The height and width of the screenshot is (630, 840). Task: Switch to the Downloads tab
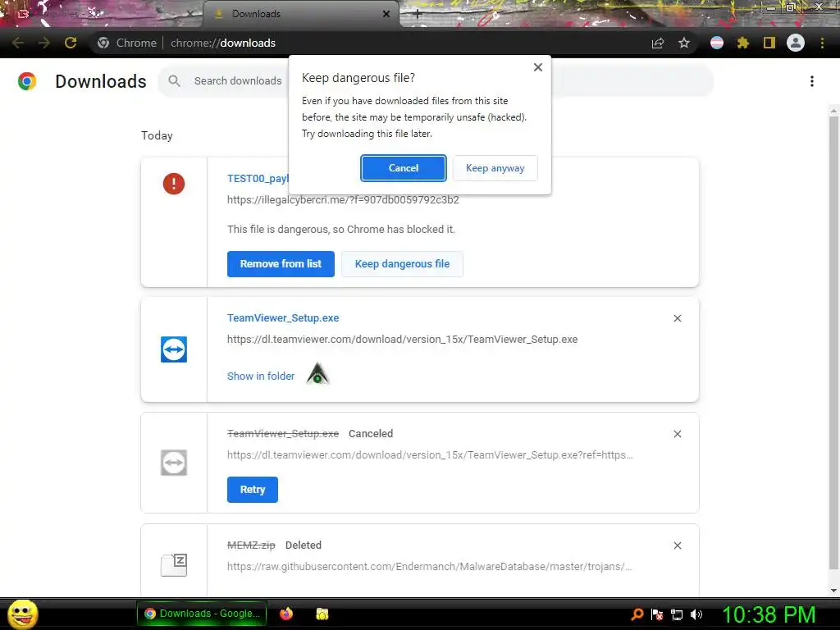click(x=300, y=14)
